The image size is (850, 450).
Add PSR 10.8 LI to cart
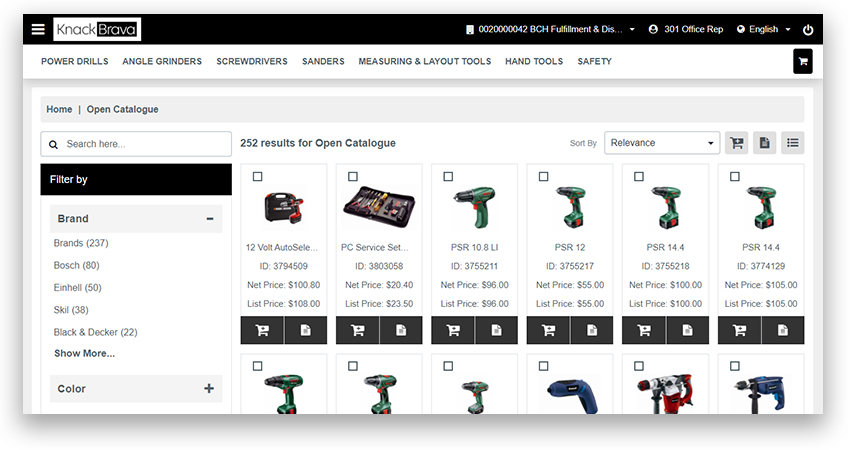(453, 330)
